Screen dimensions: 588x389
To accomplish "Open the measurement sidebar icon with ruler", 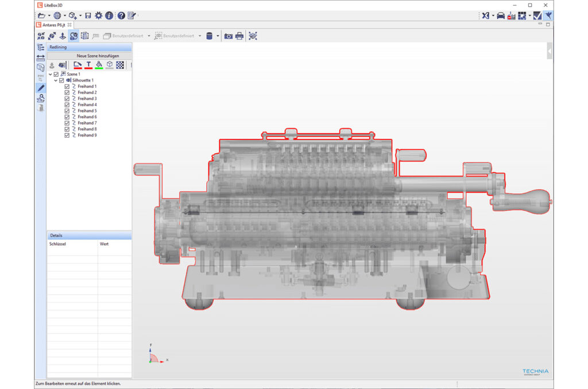I will 41,58.
